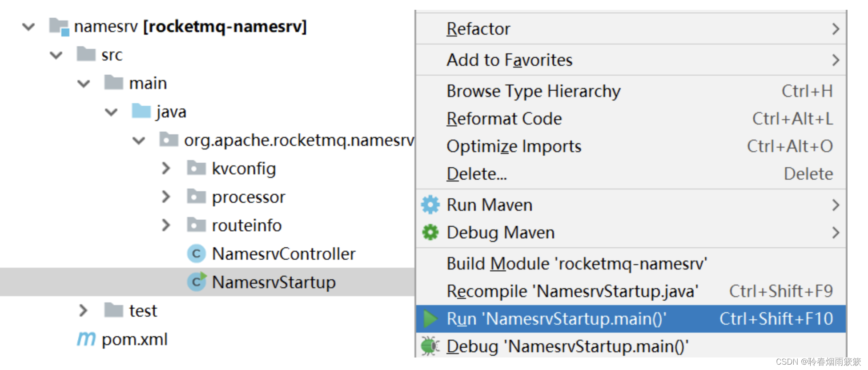Click the blue java source folder icon
Viewport: 868px width, 370px height.
(x=141, y=111)
